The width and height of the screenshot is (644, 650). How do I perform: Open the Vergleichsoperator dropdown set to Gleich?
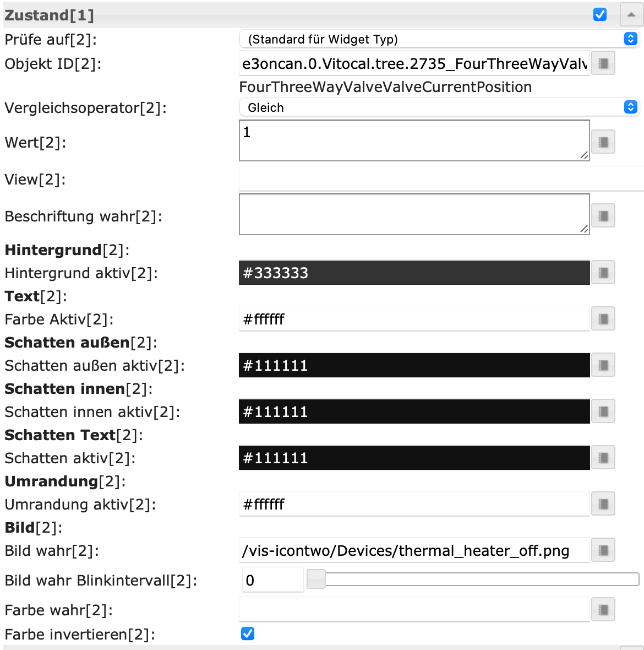coord(439,107)
